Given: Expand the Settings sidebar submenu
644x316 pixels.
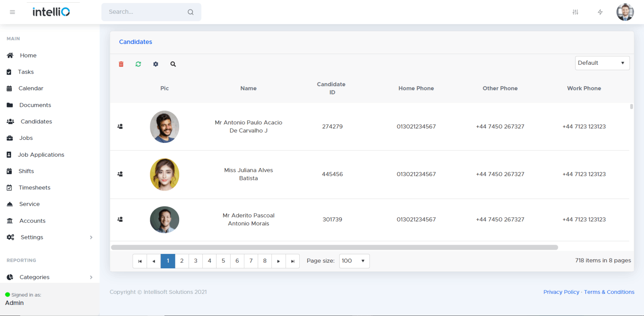Looking at the screenshot, I should click(x=91, y=237).
